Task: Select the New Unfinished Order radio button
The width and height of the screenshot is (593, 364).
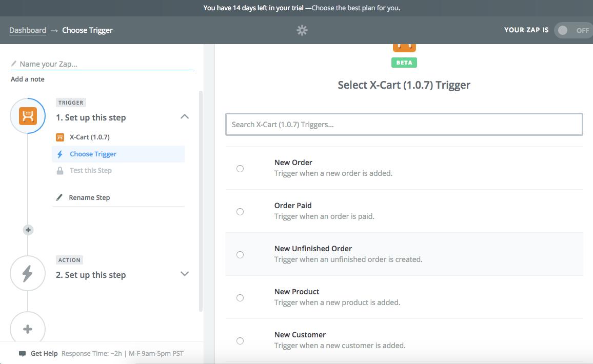Action: pos(240,255)
